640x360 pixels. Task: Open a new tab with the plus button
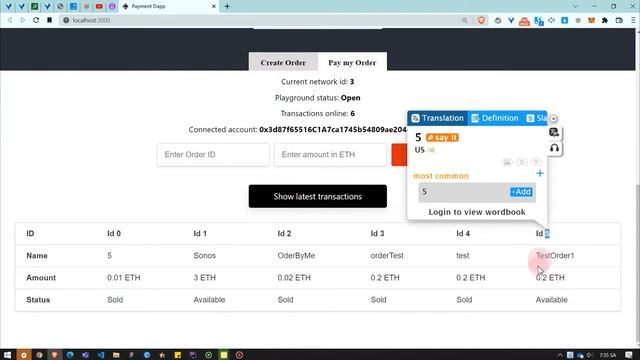(227, 7)
